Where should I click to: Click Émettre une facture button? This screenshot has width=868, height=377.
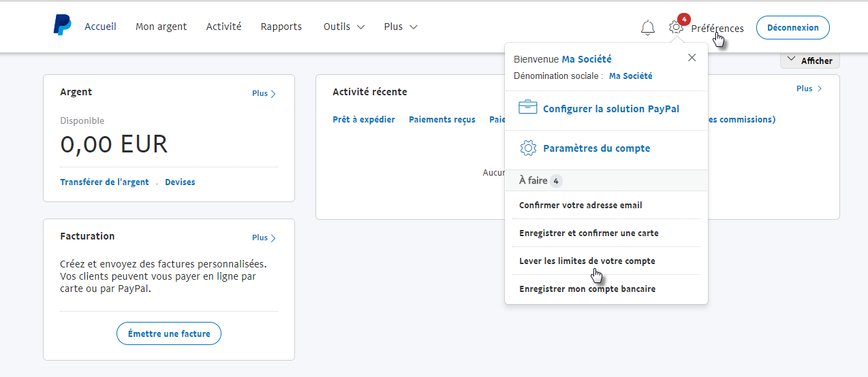(169, 333)
